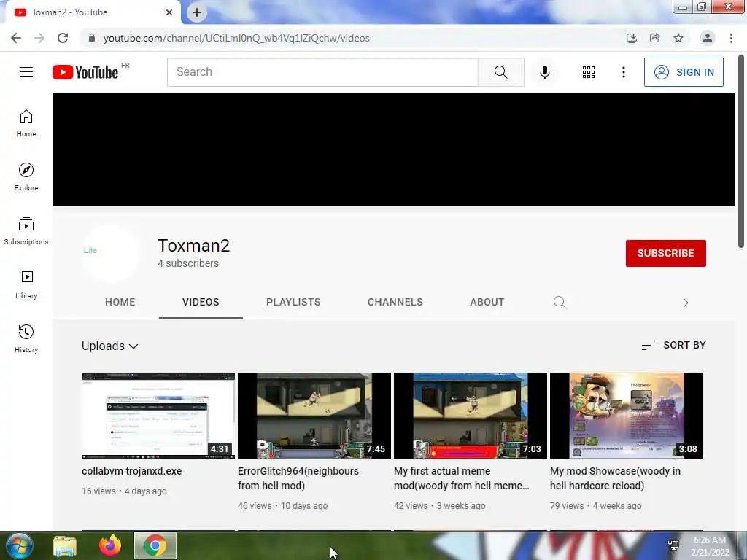
Task: Open the YouTube hamburger guide menu
Action: click(26, 72)
